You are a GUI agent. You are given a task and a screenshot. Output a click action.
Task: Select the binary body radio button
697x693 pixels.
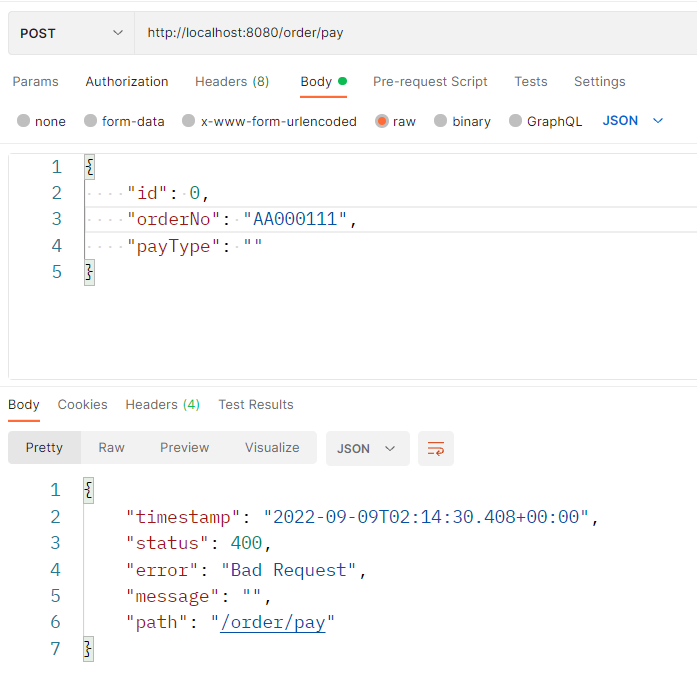(x=439, y=121)
